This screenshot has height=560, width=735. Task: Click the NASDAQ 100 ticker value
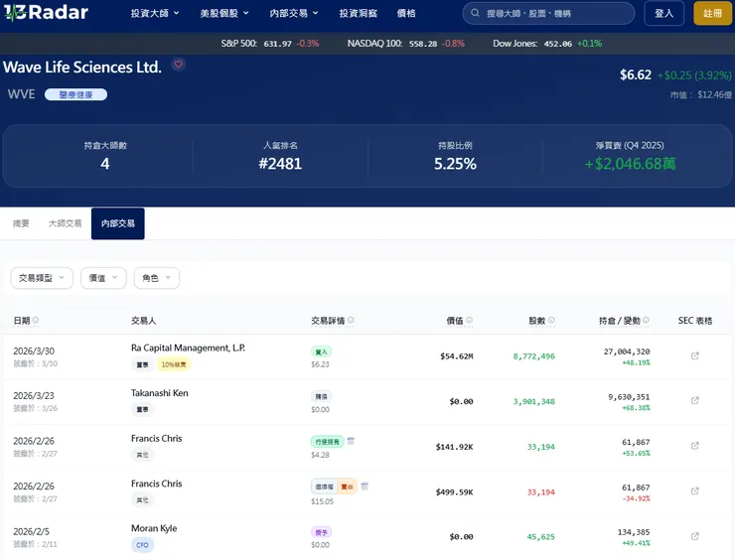coord(423,44)
